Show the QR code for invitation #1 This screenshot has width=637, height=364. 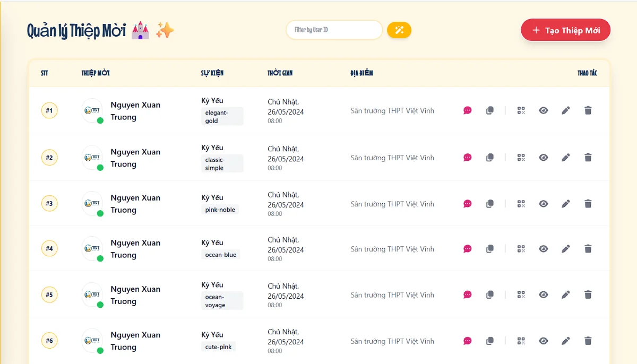click(521, 110)
